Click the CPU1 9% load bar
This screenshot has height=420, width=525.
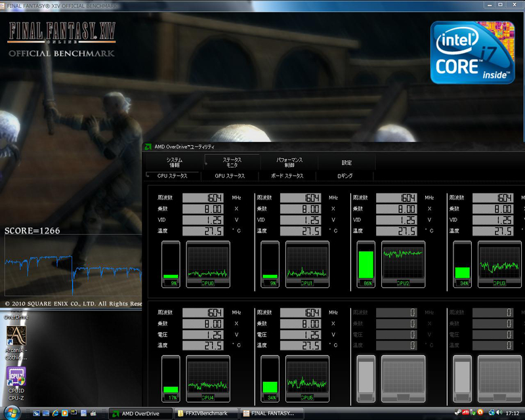(x=270, y=264)
